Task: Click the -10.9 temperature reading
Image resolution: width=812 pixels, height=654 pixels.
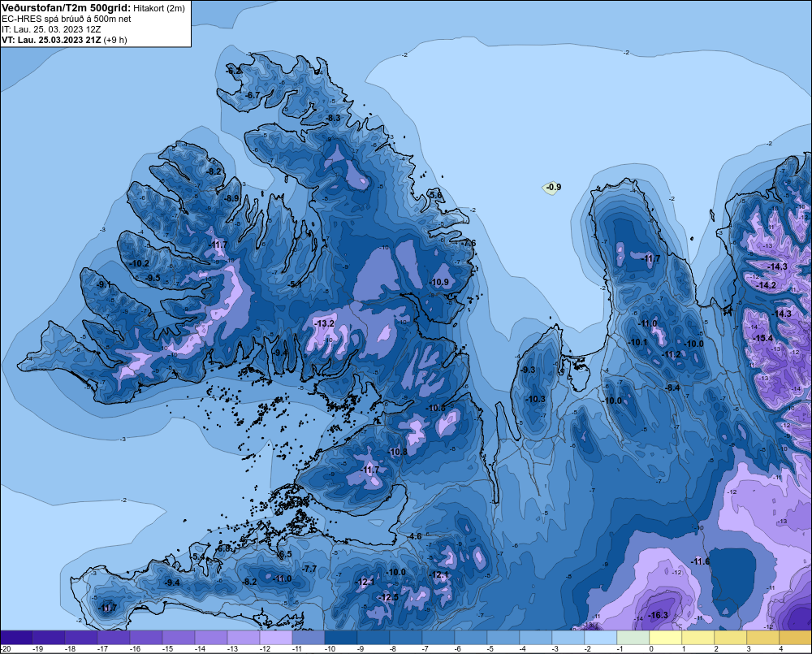Action: click(x=439, y=283)
